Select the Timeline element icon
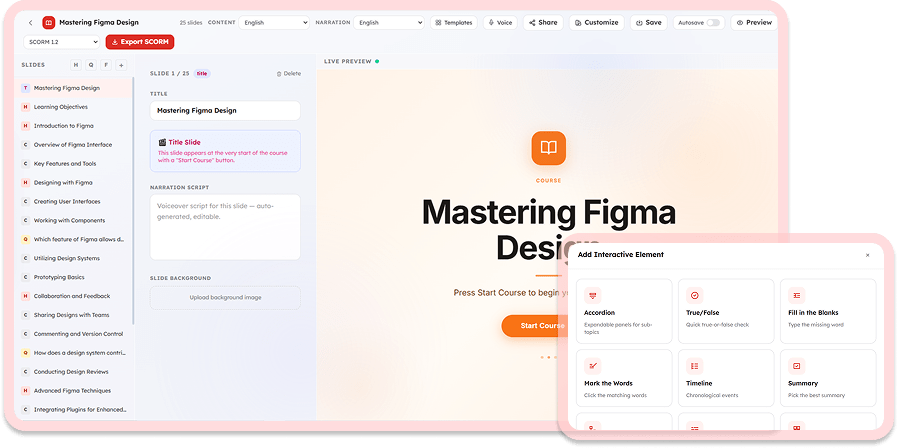 click(694, 366)
